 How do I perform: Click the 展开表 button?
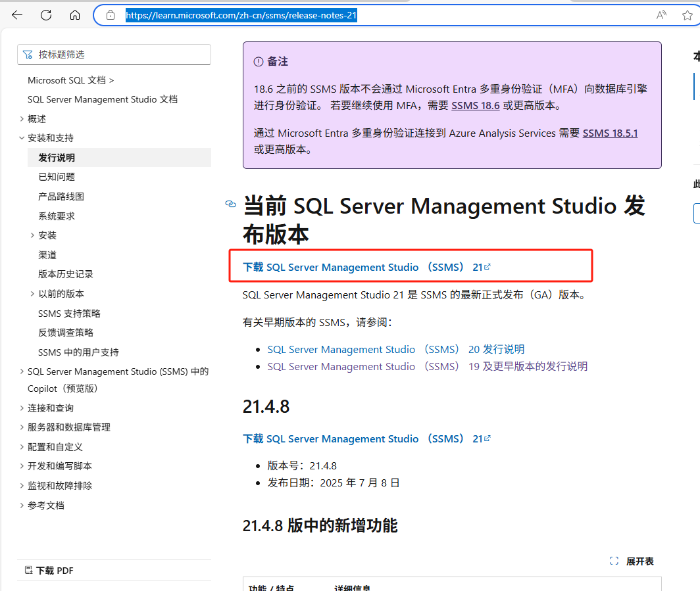click(632, 561)
